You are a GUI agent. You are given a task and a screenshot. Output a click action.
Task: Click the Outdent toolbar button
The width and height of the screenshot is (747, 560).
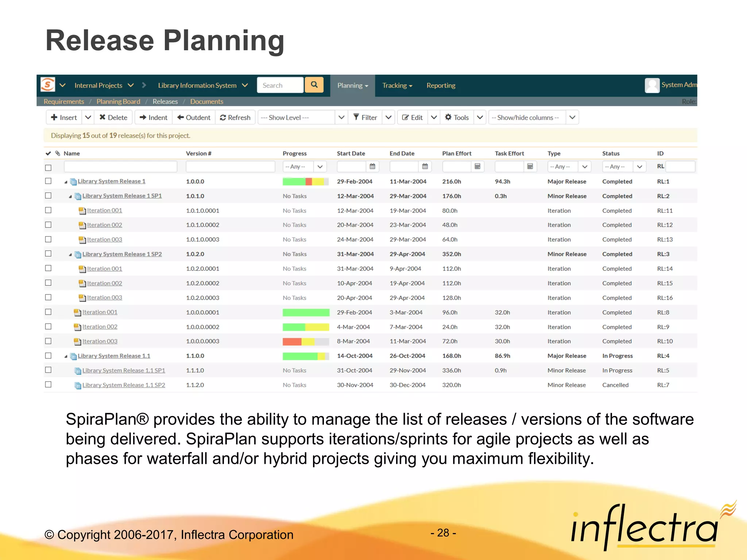(194, 117)
